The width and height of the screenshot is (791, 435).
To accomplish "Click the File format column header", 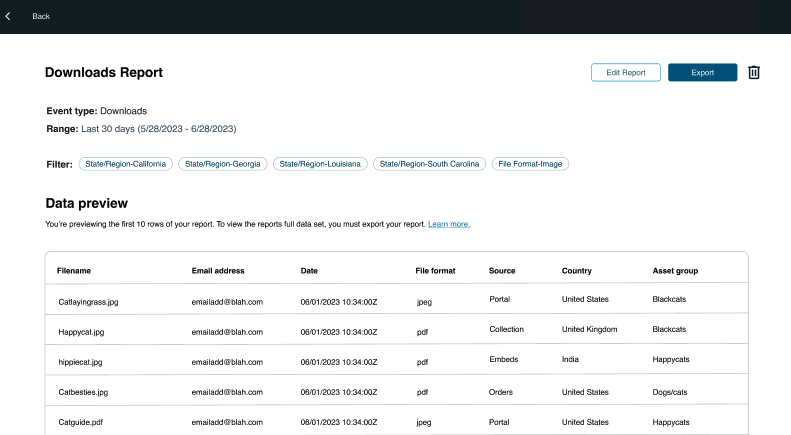I will coord(435,271).
